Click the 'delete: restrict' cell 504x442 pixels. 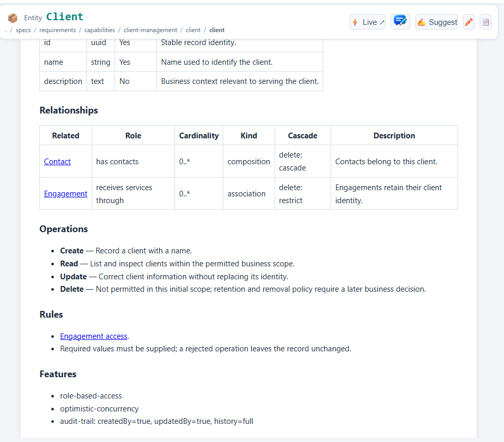(303, 194)
